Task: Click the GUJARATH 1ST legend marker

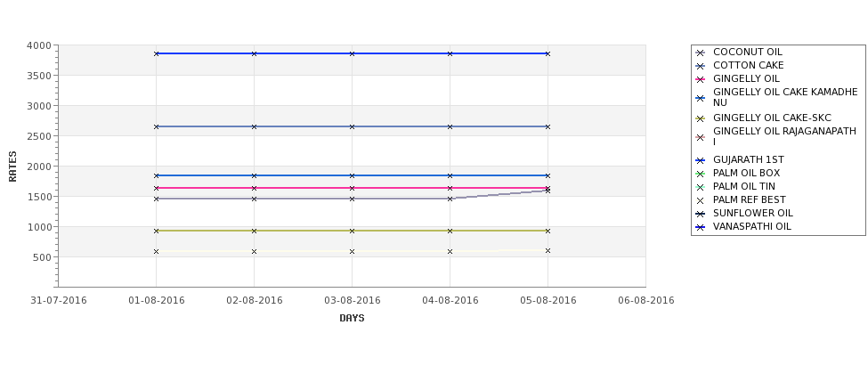Action: pyautogui.click(x=701, y=160)
